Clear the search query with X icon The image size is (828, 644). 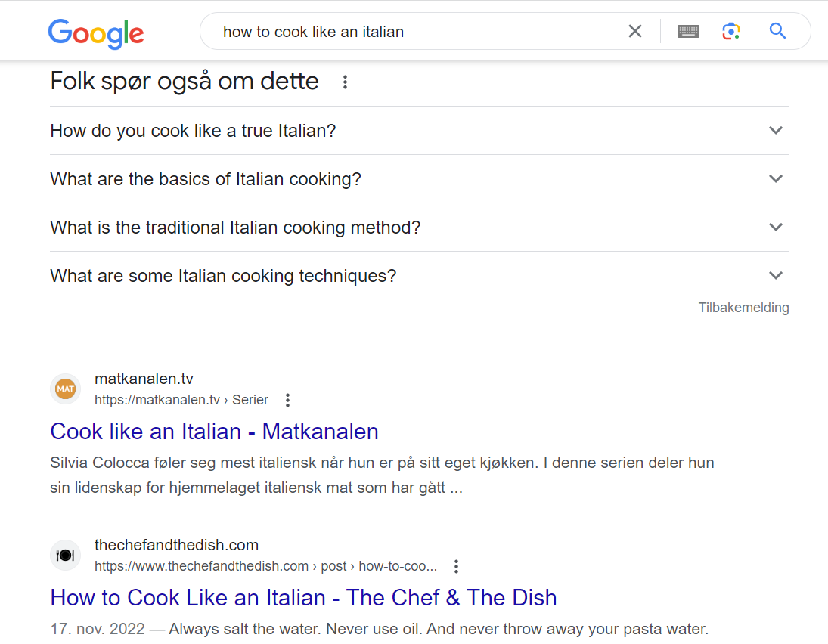click(635, 31)
